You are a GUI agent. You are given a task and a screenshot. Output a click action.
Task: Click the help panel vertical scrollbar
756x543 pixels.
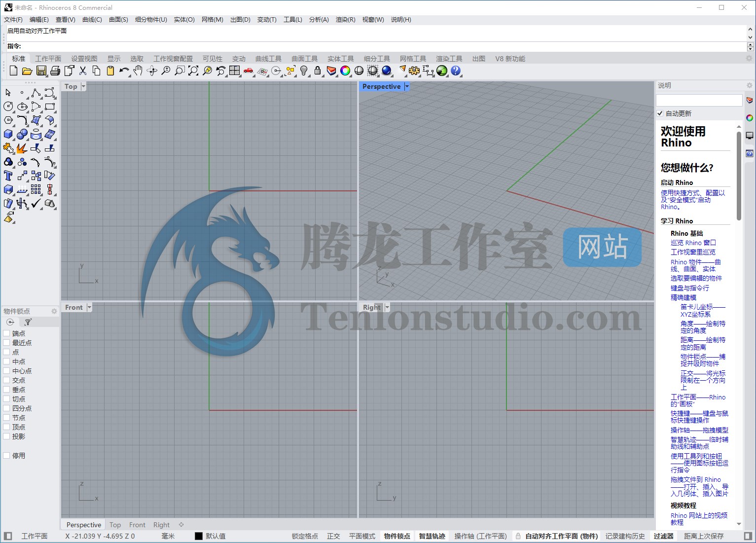[x=739, y=176]
